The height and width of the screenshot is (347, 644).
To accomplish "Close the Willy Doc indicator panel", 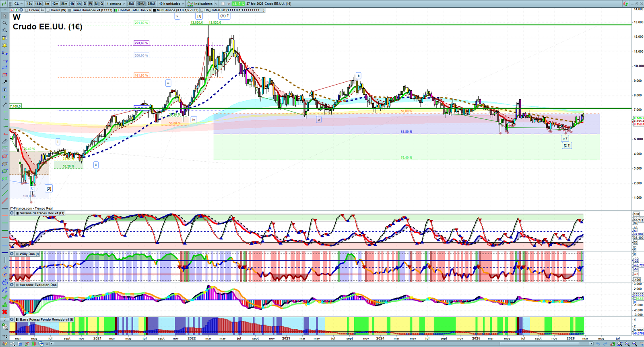I will pos(12,254).
